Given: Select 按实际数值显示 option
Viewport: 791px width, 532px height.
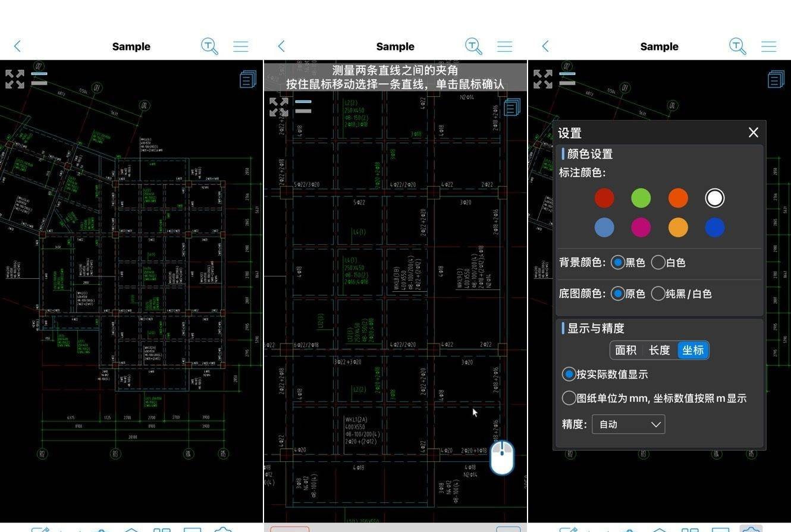Looking at the screenshot, I should click(x=605, y=374).
